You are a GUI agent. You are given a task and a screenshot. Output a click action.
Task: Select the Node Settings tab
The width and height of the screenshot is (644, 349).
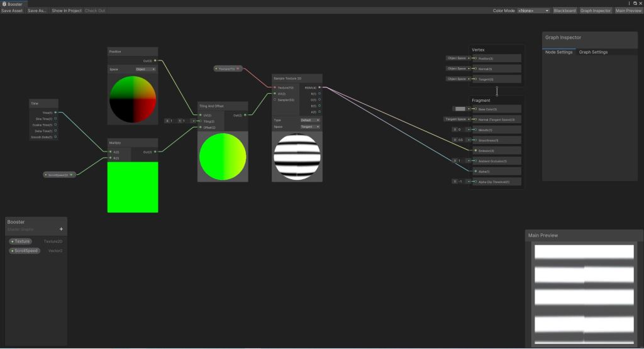point(558,52)
